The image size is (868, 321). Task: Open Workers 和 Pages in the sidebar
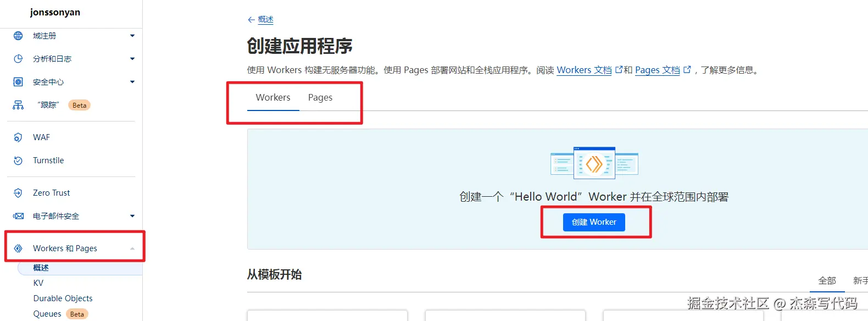(x=65, y=248)
